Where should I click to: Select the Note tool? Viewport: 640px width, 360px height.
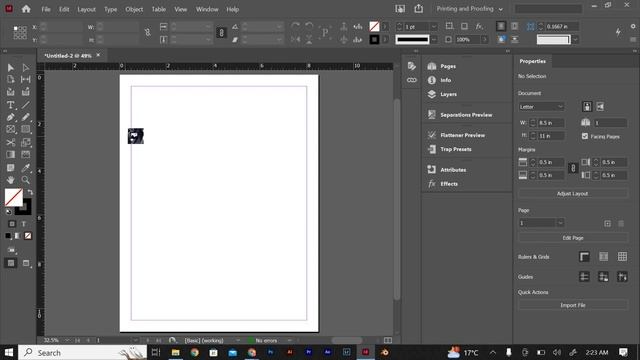coord(11,168)
